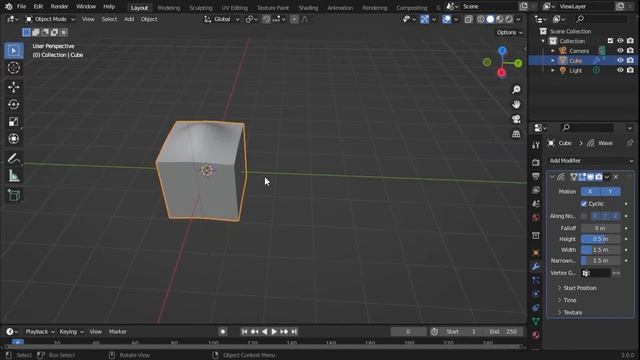Image resolution: width=640 pixels, height=360 pixels.
Task: Switch orthographic/perspective grid icon
Action: [x=516, y=134]
